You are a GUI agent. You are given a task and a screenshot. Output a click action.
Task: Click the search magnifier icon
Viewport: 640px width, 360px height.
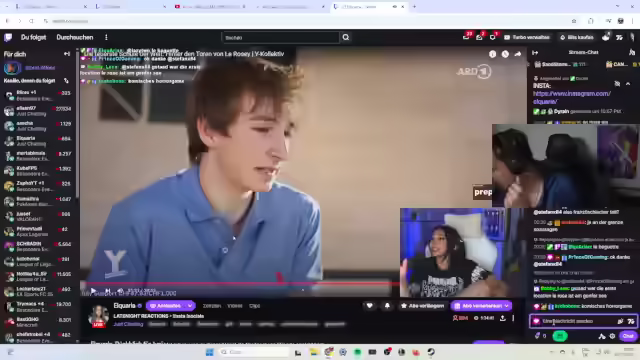point(346,38)
